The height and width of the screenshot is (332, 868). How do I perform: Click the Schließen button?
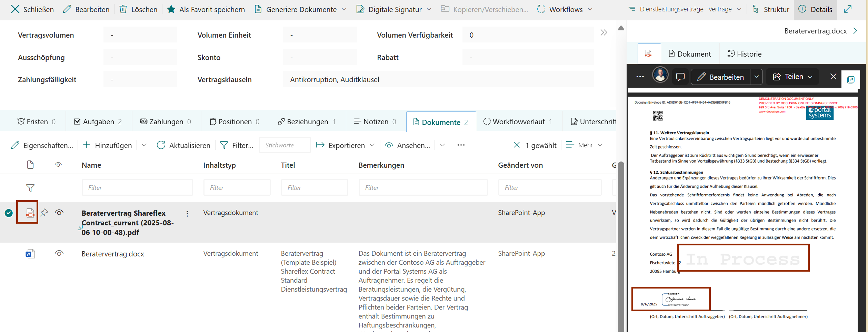[32, 9]
